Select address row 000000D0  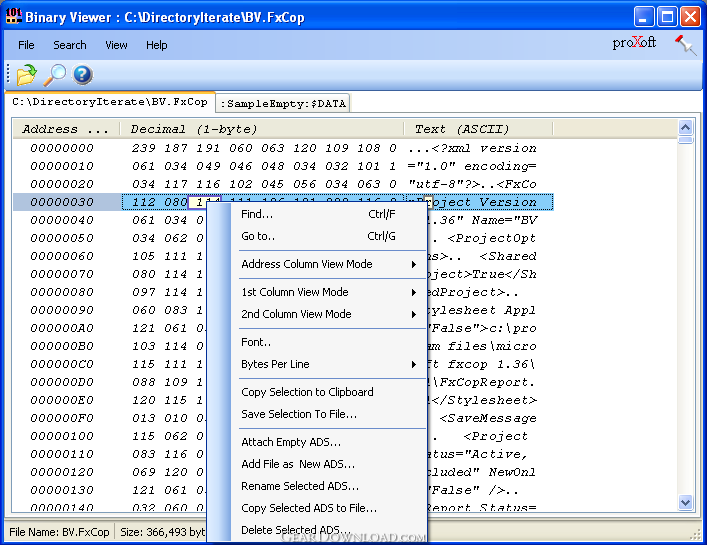pos(62,383)
